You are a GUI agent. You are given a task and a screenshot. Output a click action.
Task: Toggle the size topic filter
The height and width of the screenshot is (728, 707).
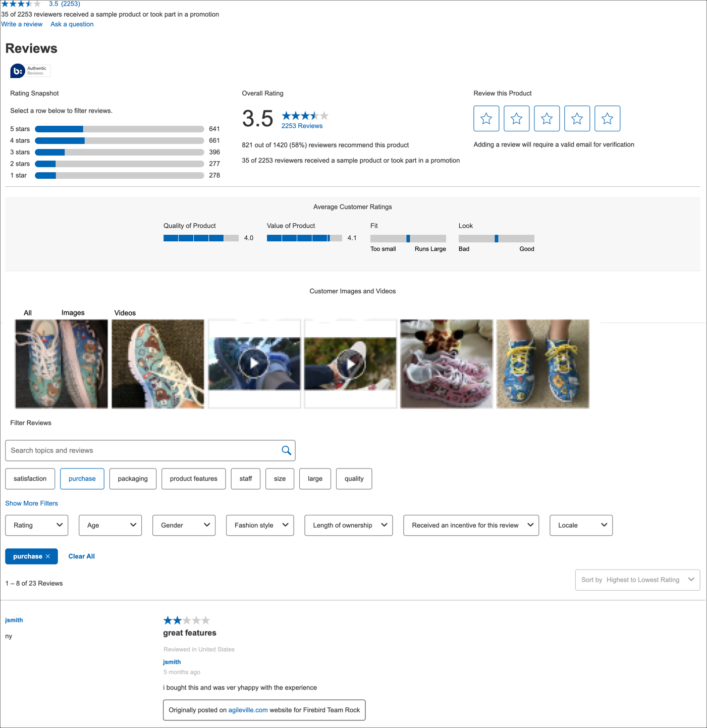pos(280,479)
